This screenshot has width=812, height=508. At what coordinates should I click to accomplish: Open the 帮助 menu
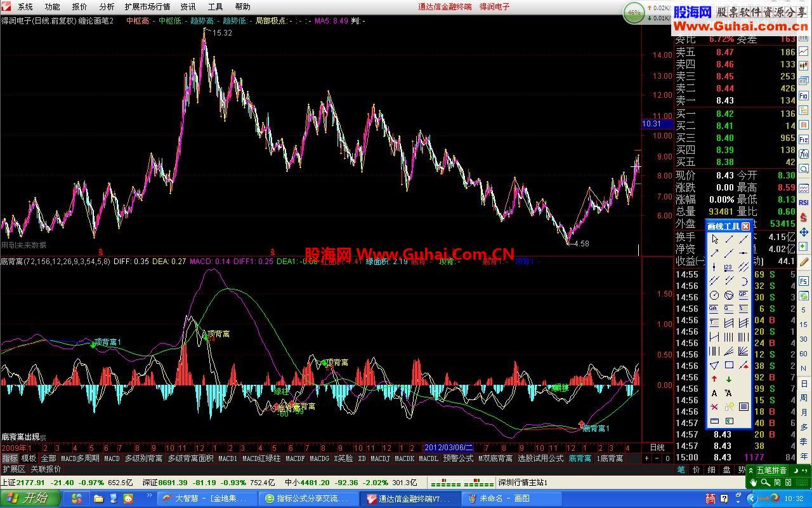[243, 6]
